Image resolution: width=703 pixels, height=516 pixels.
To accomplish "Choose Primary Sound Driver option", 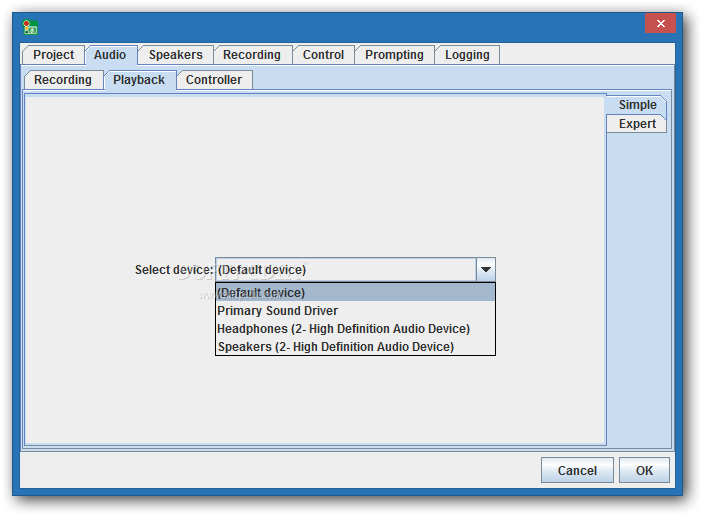I will (356, 311).
